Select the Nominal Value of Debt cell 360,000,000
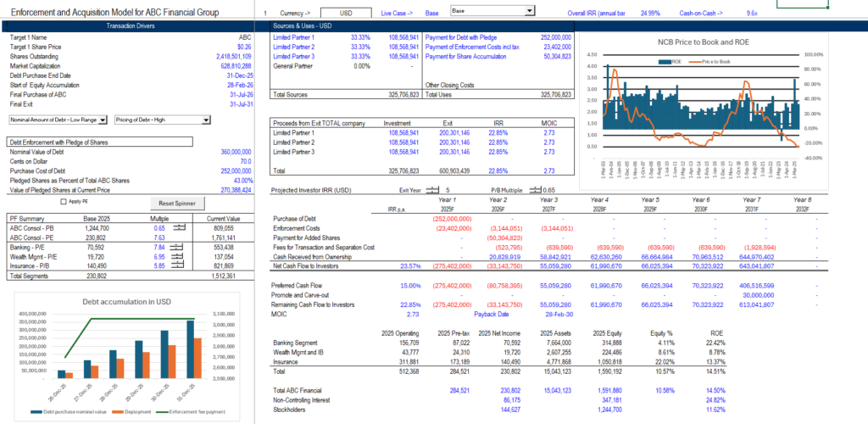Screen dimensions: 868x424 pos(235,152)
